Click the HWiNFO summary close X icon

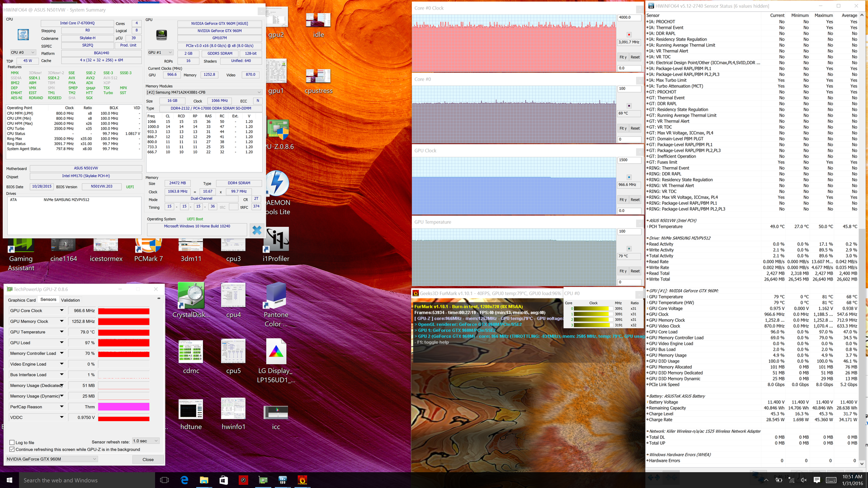(256, 230)
